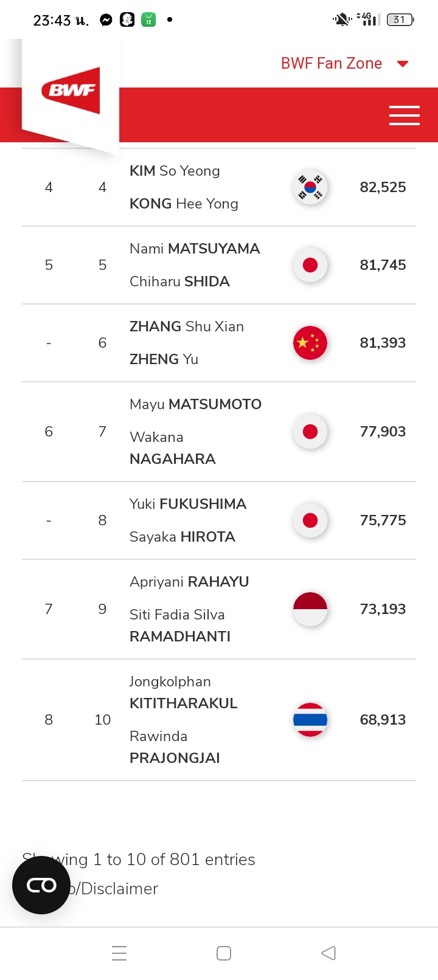Open the black floating CO button
438x980 pixels.
click(x=41, y=885)
